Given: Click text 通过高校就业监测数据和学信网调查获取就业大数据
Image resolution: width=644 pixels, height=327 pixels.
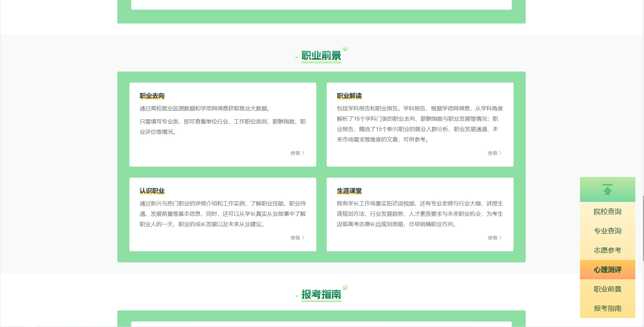Looking at the screenshot, I should tap(206, 109).
